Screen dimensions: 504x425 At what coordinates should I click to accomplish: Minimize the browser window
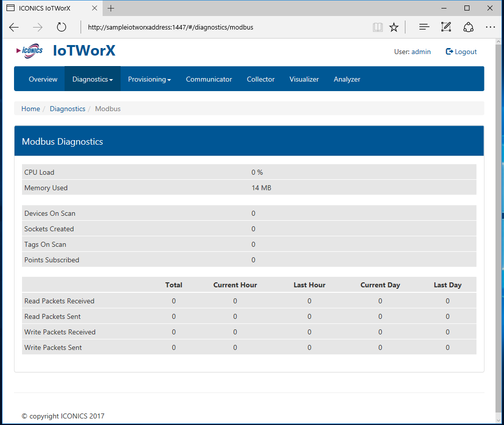coord(444,9)
